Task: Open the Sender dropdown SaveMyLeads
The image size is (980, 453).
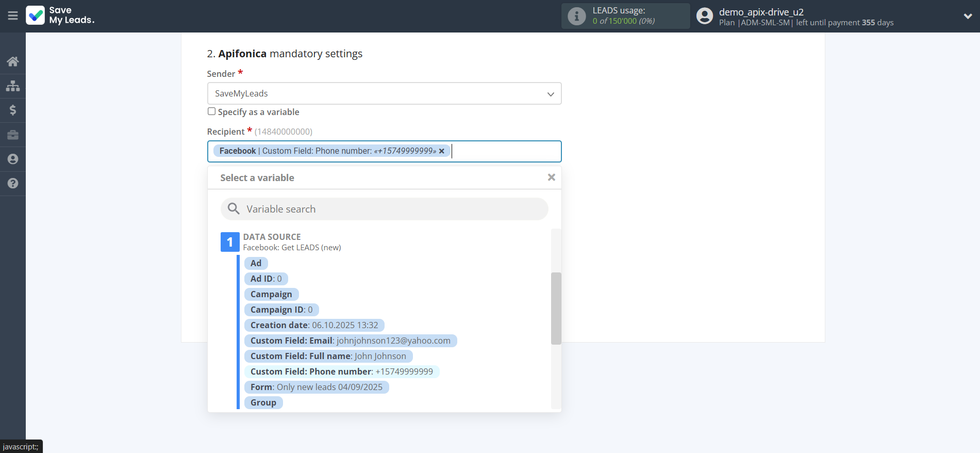Action: 384,93
